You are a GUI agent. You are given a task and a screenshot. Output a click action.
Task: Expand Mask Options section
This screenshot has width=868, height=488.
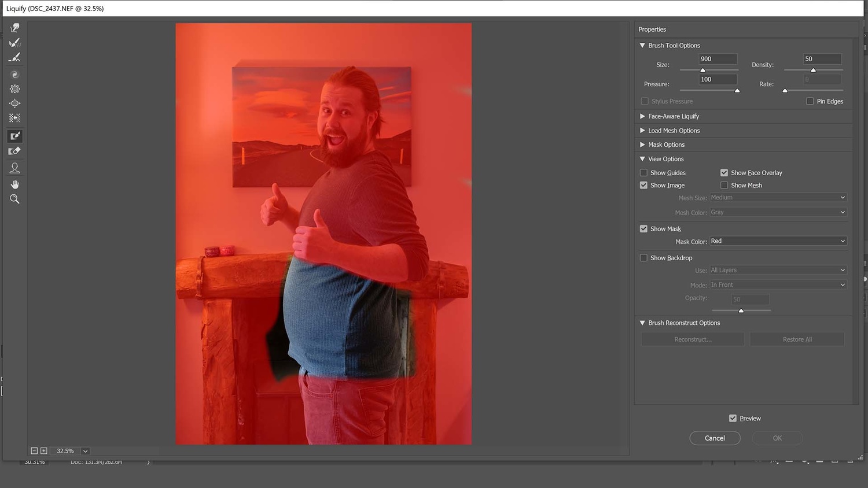pos(642,145)
